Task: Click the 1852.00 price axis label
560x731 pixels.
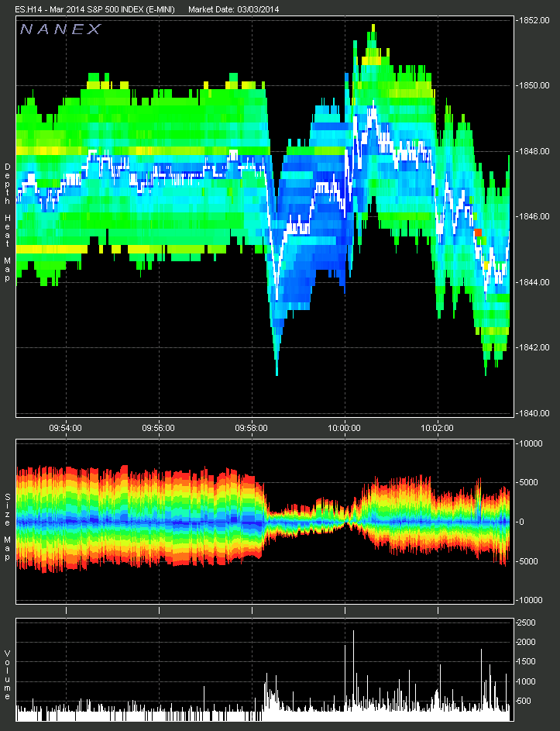Action: pos(534,20)
